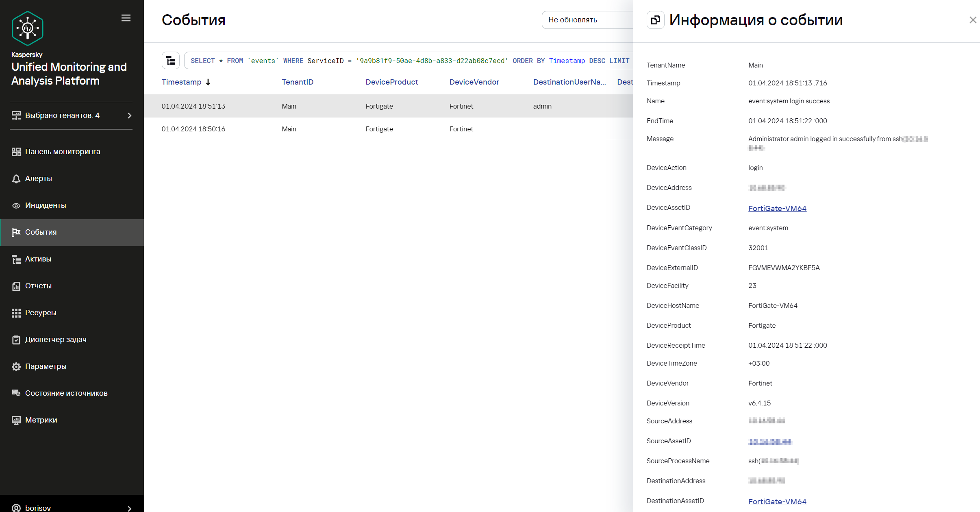The image size is (980, 512).
Task: Click the flag icon beside События
Action: [x=16, y=232]
